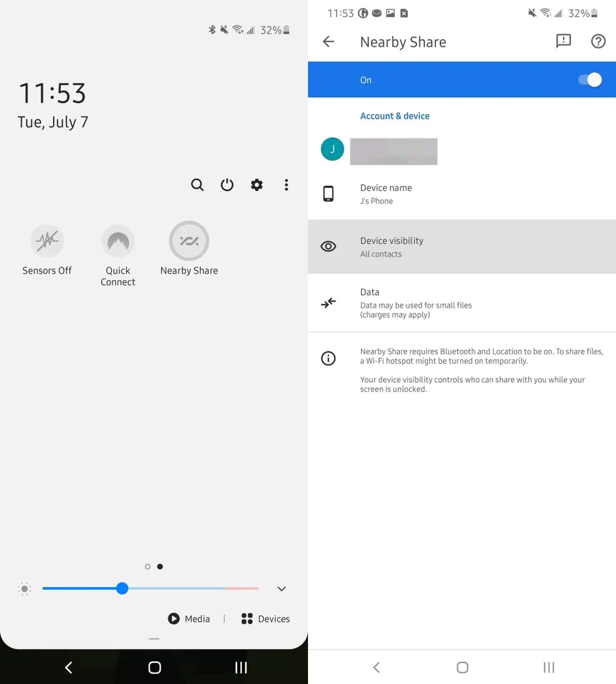Viewport: 616px width, 684px height.
Task: Activate the Sensors Off tile
Action: pos(47,241)
